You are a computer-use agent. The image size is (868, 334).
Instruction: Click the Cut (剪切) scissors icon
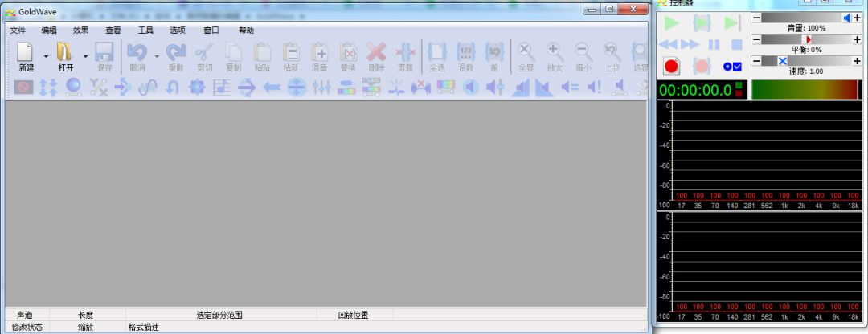[205, 52]
